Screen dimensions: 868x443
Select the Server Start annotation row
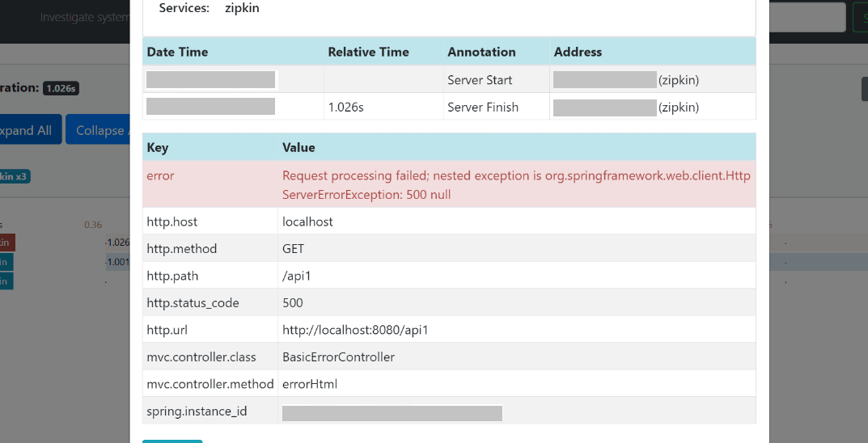coord(449,80)
